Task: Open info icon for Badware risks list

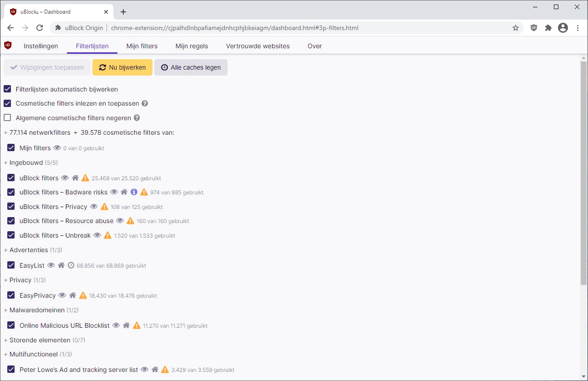Action: tap(134, 192)
